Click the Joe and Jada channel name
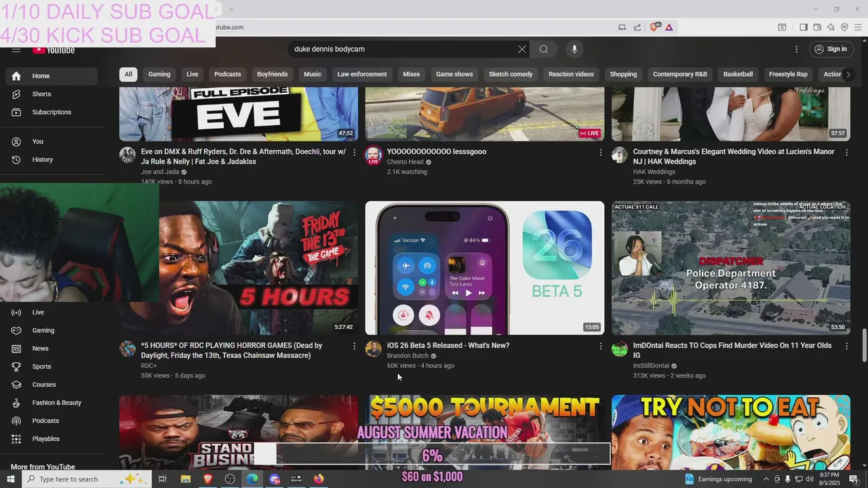Screen dimensions: 868x488 coord(160,172)
